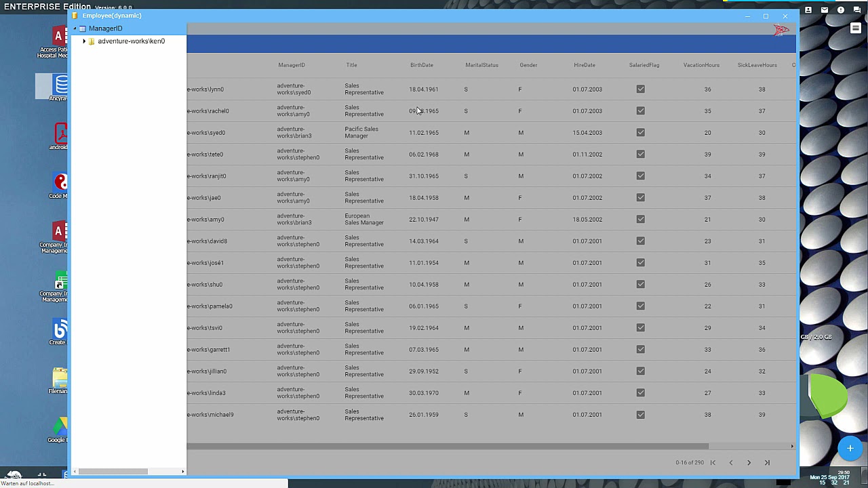Click the blue plus floating button
Image resolution: width=868 pixels, height=488 pixels.
click(x=850, y=448)
